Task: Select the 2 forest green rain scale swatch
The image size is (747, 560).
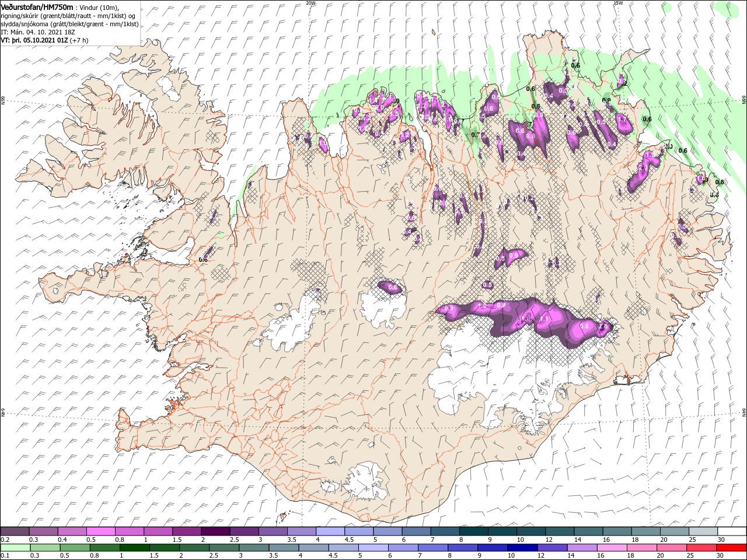Action: click(194, 548)
